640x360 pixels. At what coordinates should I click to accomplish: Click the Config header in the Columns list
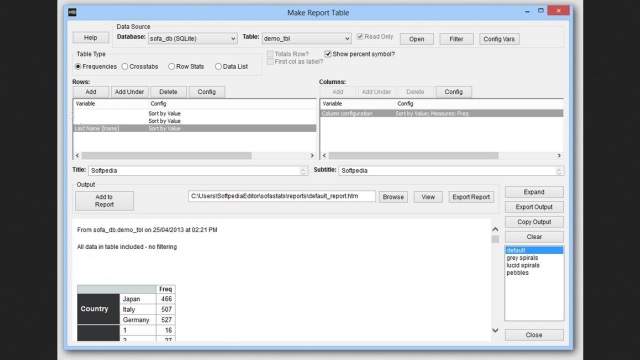pyautogui.click(x=405, y=104)
